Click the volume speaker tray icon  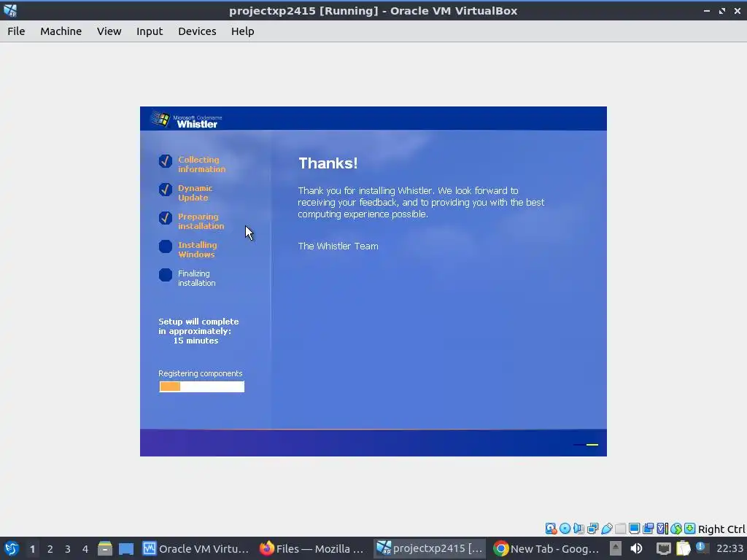pos(636,548)
